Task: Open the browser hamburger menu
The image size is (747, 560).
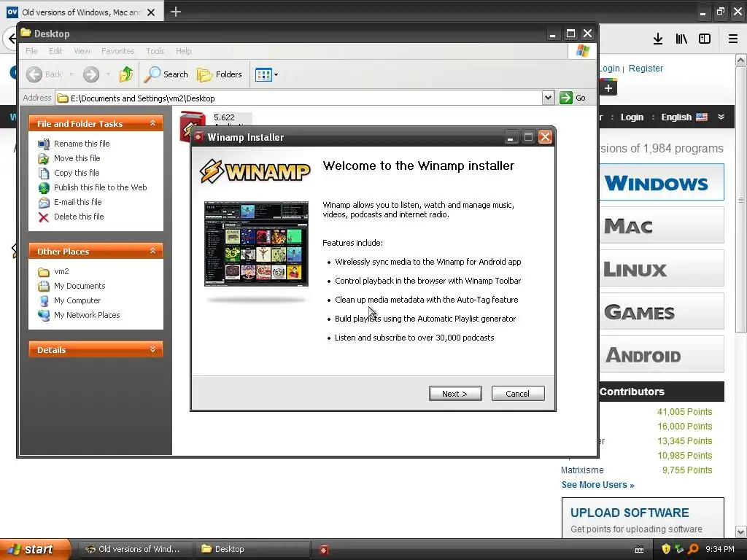Action: [x=733, y=39]
